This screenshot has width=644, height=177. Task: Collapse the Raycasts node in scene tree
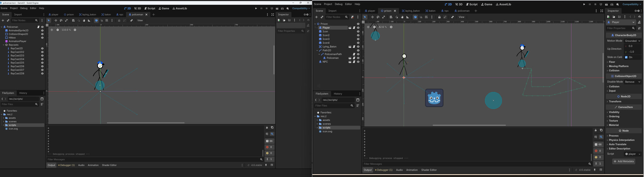(3, 45)
